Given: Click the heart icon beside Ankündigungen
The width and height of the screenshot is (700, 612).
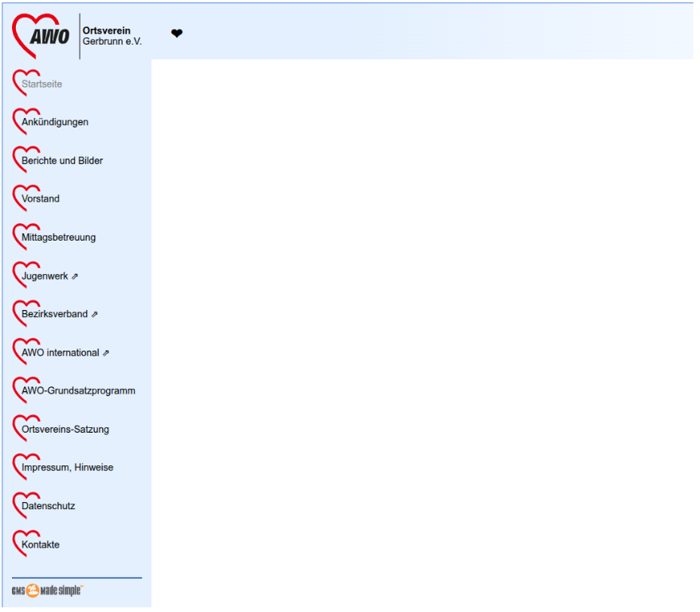Looking at the screenshot, I should click(x=18, y=121).
